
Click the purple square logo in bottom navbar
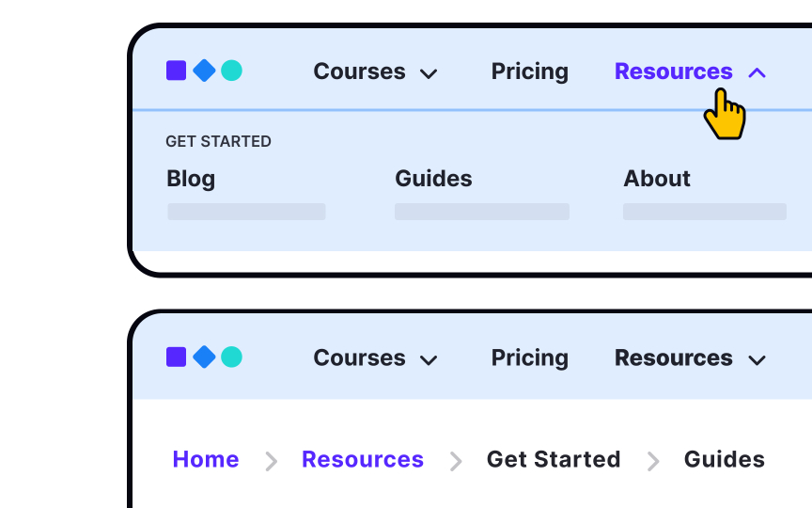(176, 357)
